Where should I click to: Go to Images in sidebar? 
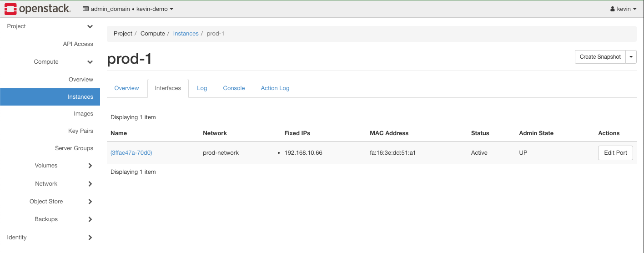tap(83, 114)
